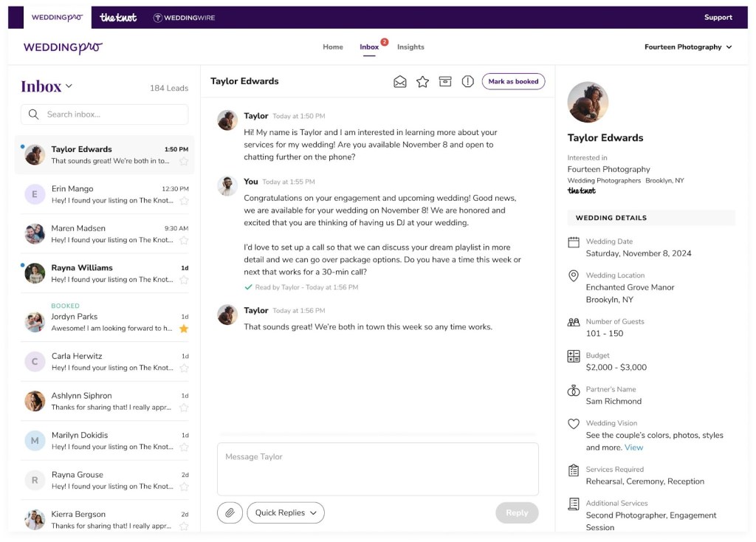The image size is (756, 542).
Task: Go to the Home nav item
Action: tap(333, 47)
